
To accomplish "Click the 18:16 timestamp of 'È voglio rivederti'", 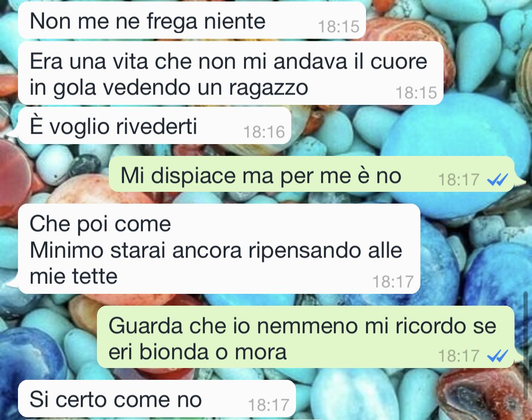I will (264, 132).
